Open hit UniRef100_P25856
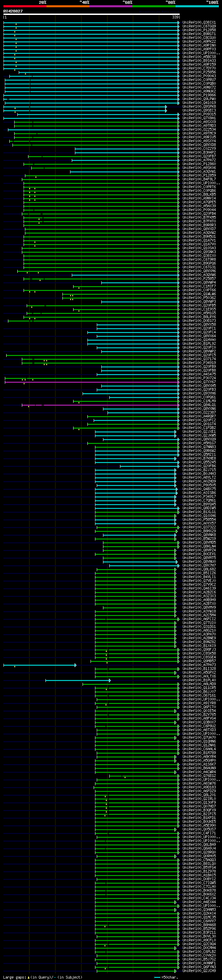This screenshot has width=222, height=980. (199, 72)
